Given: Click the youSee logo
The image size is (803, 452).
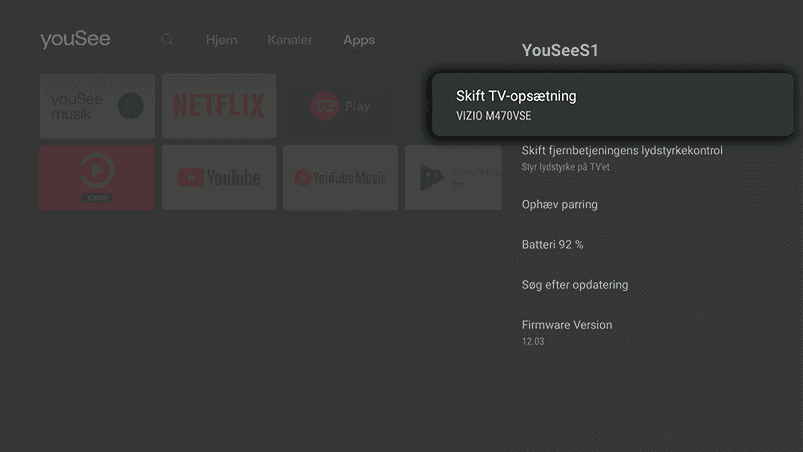Looking at the screenshot, I should 75,39.
